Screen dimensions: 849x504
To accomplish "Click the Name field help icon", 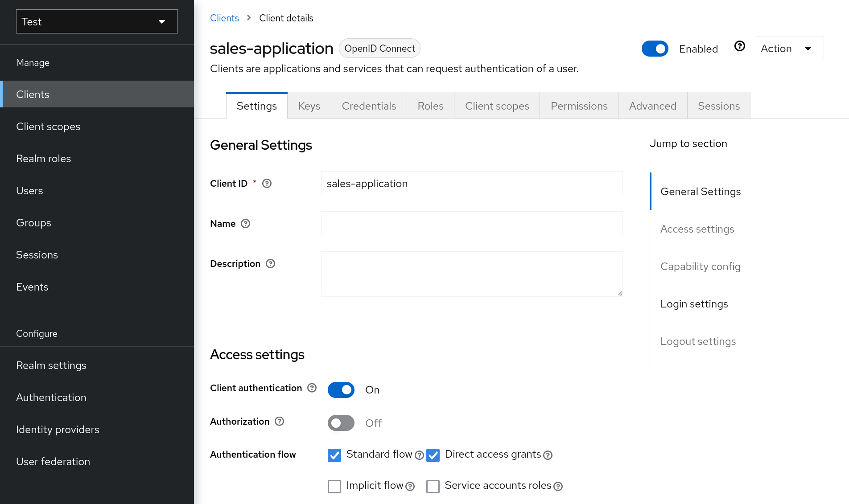I will [x=245, y=224].
